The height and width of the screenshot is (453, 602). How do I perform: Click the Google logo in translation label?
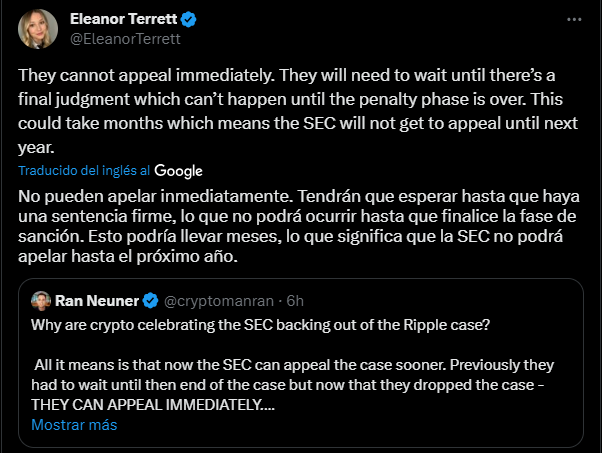pyautogui.click(x=178, y=171)
